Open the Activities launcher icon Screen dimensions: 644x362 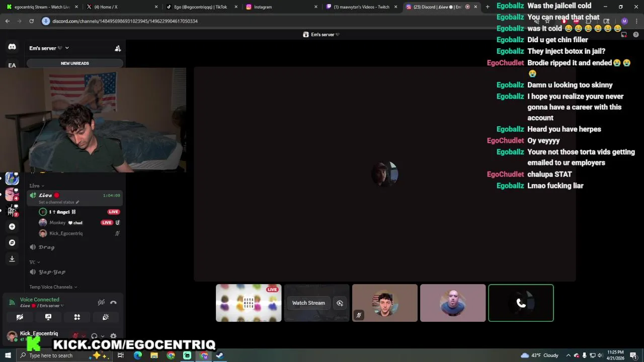[x=77, y=317]
